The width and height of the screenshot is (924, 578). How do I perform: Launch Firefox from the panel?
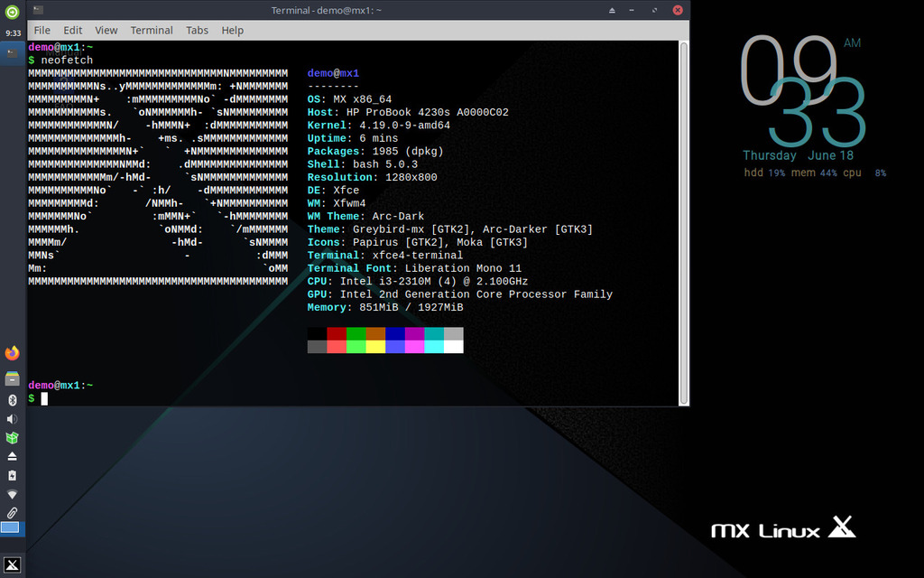(x=12, y=353)
